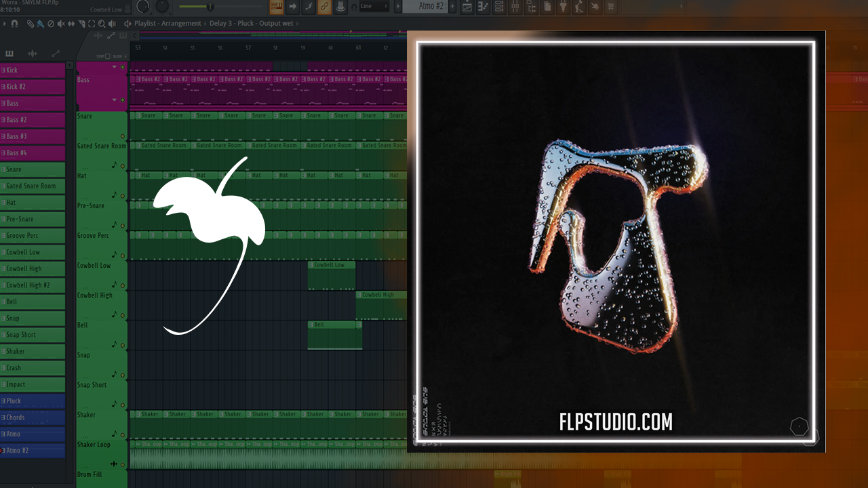Toggle the Hat track mute light
This screenshot has width=868, height=488.
point(123,196)
